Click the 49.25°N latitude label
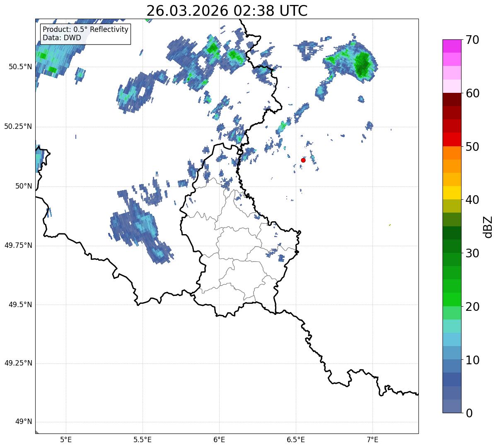Screen dimensions: 498x448 pyautogui.click(x=18, y=363)
